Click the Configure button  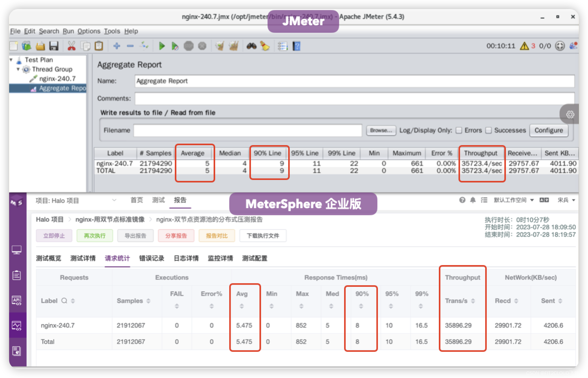pos(549,130)
